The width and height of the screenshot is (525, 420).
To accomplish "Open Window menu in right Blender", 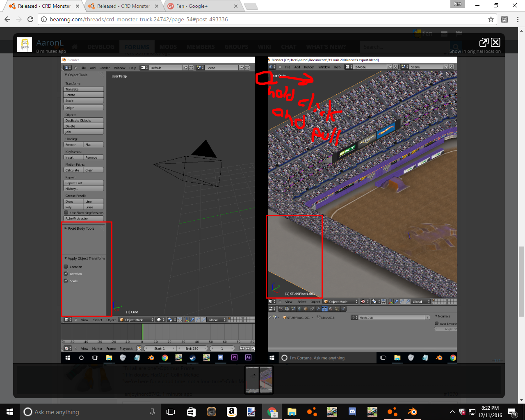I will [324, 67].
